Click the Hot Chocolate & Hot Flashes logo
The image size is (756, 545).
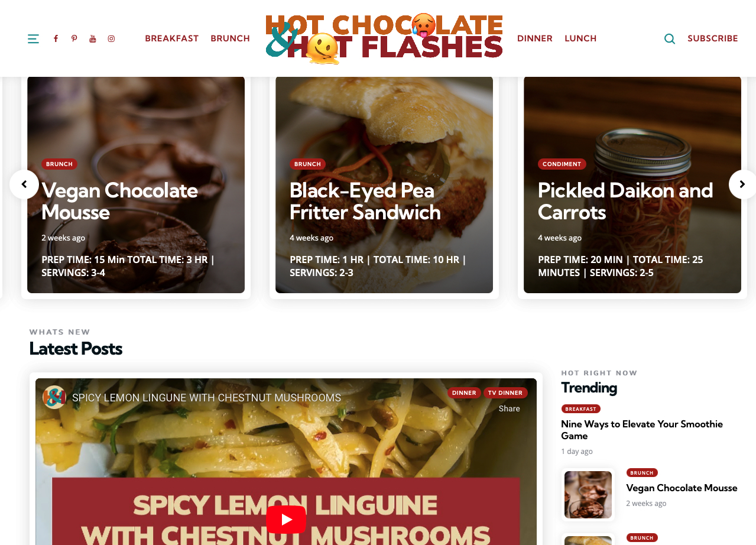pos(384,38)
